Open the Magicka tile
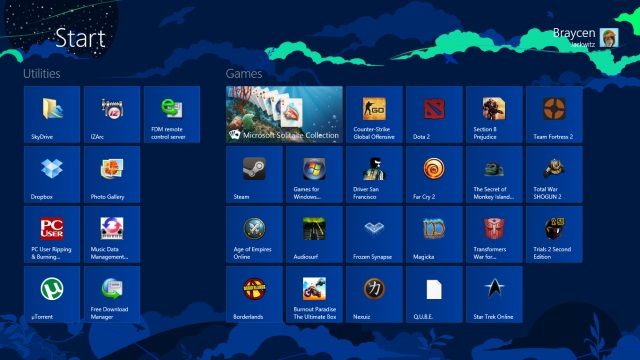640x360 pixels. point(434,234)
